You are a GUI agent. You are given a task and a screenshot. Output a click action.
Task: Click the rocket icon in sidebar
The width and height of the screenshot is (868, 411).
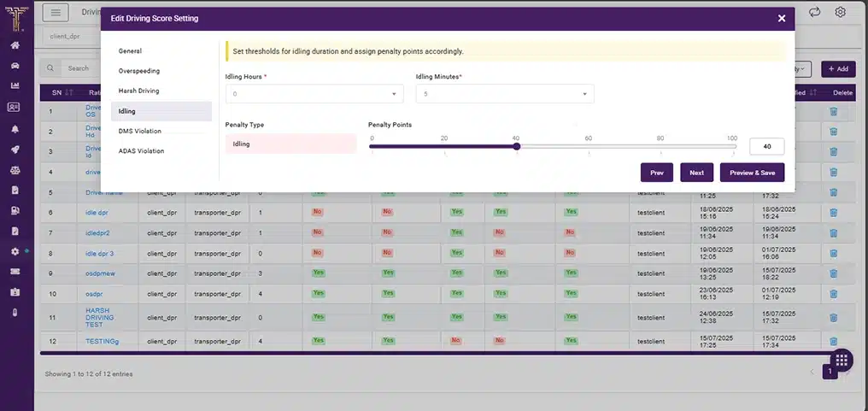15,149
